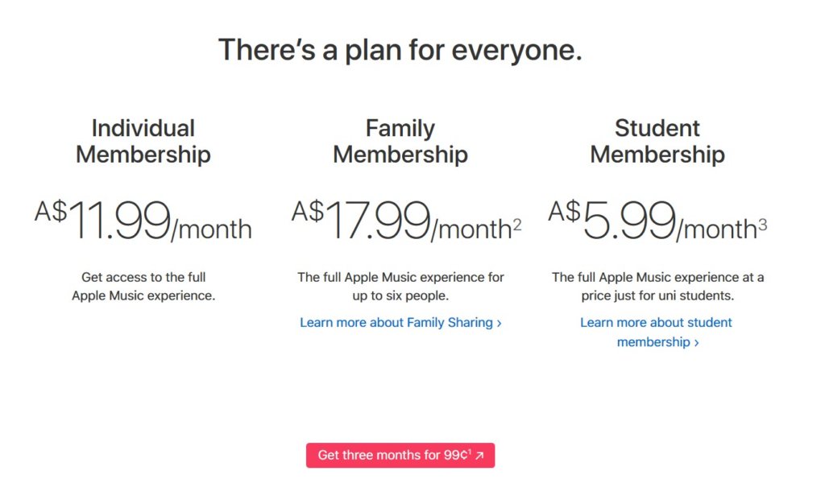Click footnote 3 beside Student price
This screenshot has height=504, width=825.
tap(762, 225)
